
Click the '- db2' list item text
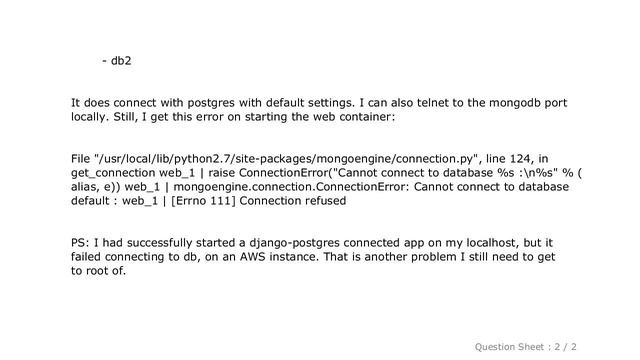click(x=117, y=60)
